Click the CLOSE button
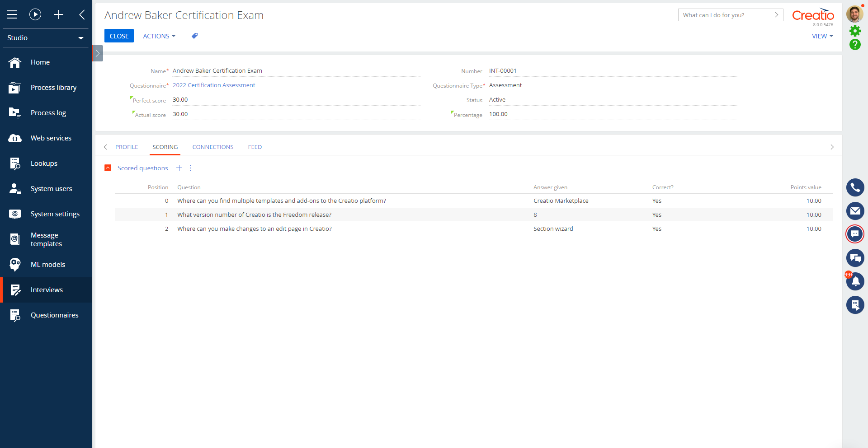The height and width of the screenshot is (448, 868). pos(119,36)
